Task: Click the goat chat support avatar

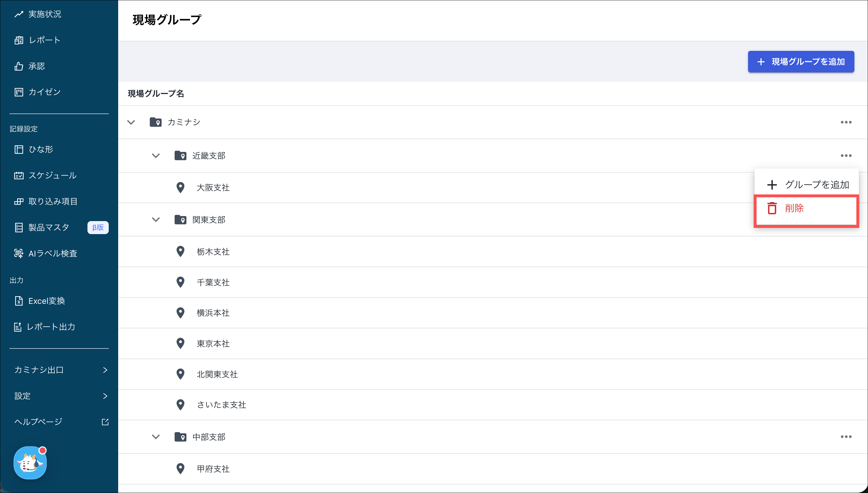Action: [30, 463]
